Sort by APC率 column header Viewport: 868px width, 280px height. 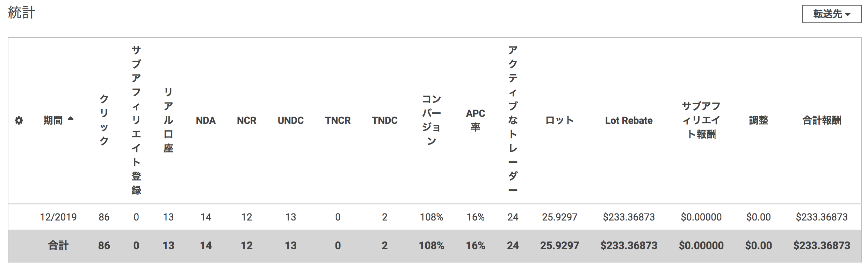click(x=475, y=120)
